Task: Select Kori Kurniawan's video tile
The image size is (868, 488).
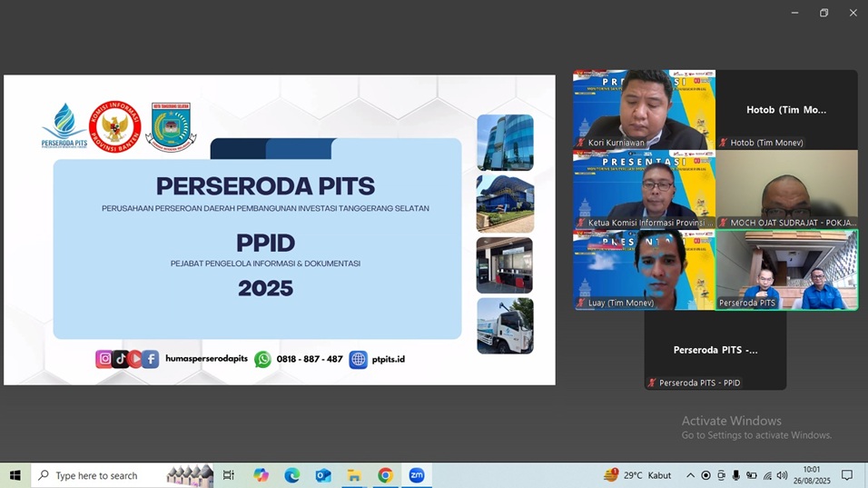Action: (x=645, y=110)
